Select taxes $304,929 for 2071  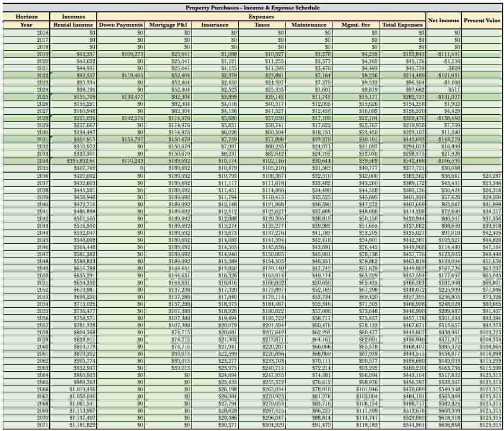261,425
